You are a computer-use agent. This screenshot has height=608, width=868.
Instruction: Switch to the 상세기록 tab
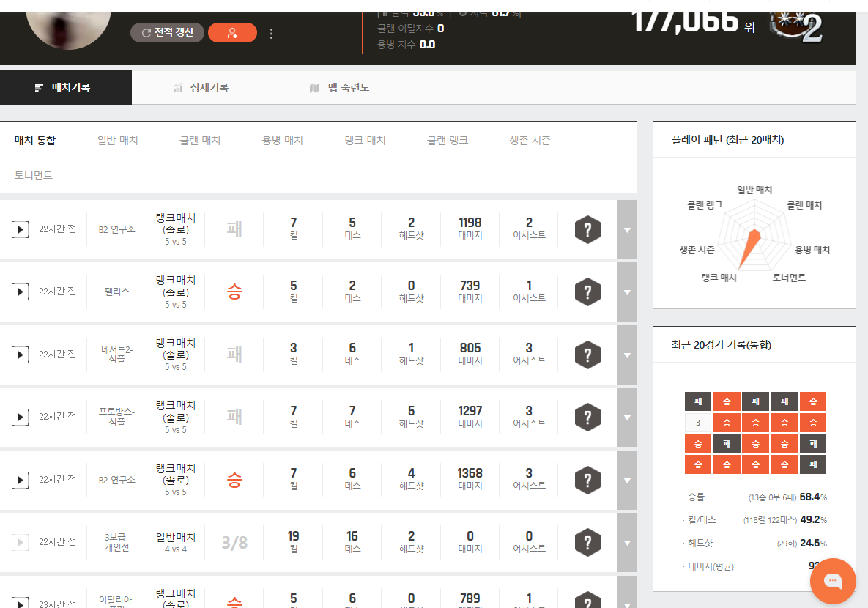pyautogui.click(x=201, y=88)
